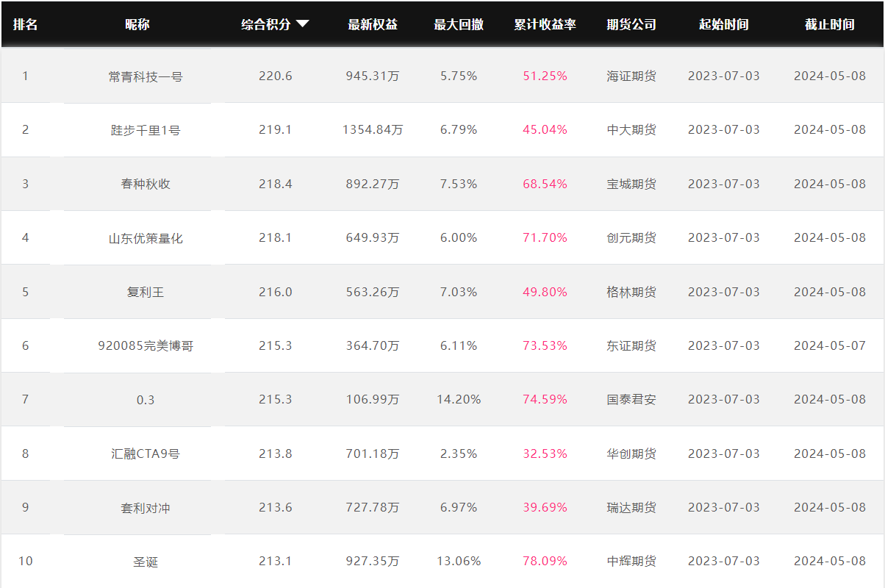Open the 920085完美博哥 account
885x588 pixels.
(x=146, y=345)
